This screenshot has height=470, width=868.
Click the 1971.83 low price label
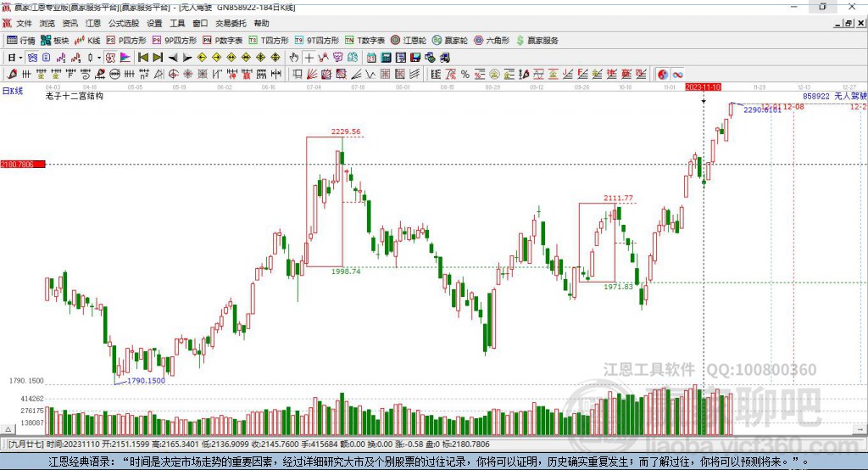pos(618,287)
